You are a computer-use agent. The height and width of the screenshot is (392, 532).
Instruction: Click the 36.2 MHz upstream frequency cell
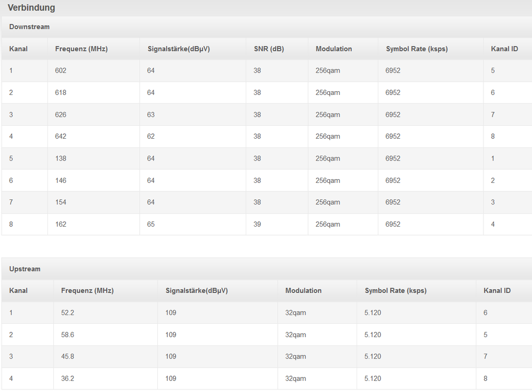(x=68, y=379)
